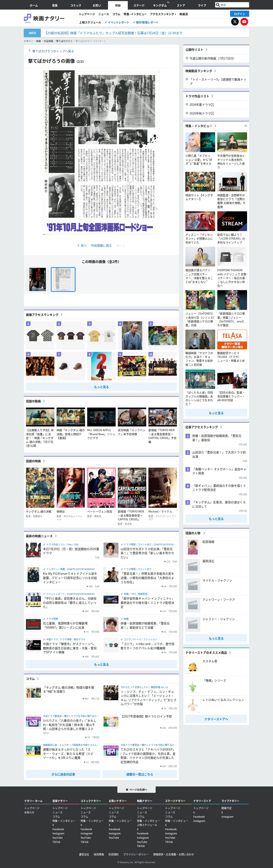Open the 禍禍女 movie poster
This screenshot has height=868, width=273.
(x=71, y=488)
